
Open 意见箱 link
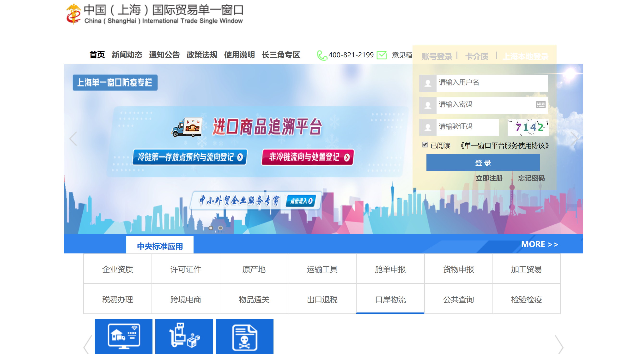click(402, 55)
